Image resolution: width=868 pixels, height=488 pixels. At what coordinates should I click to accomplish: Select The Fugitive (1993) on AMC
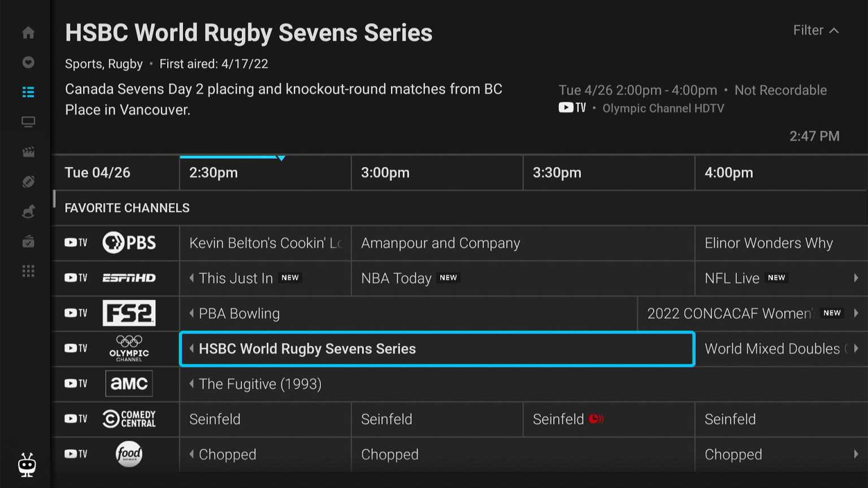260,384
